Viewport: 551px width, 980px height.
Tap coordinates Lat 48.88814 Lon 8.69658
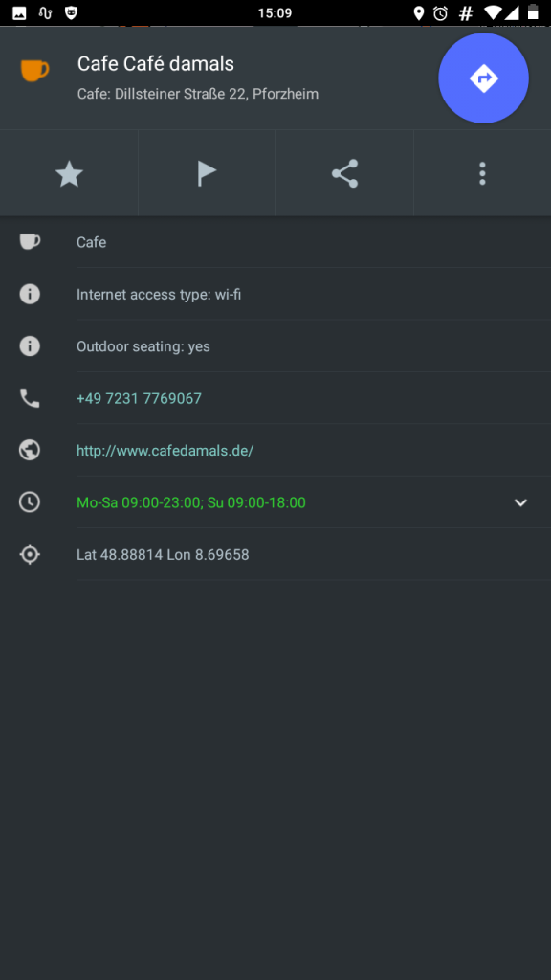click(x=163, y=554)
